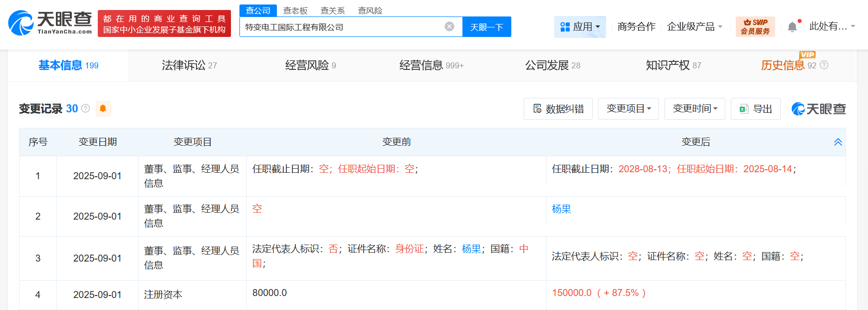Image resolution: width=868 pixels, height=310 pixels.
Task: Switch to 法律诉讼 tab
Action: coord(189,65)
